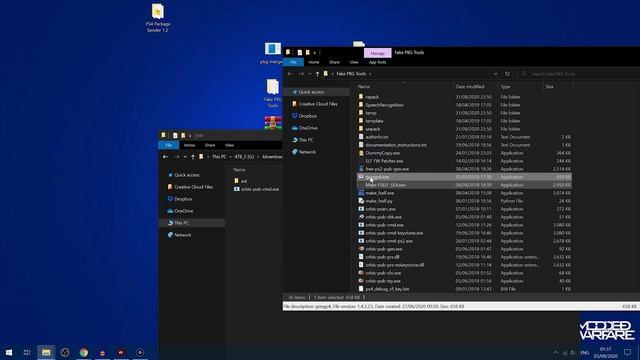Viewport: 640px width, 360px height.
Task: Select orbis-pub-sfo.exe
Action: point(383,273)
